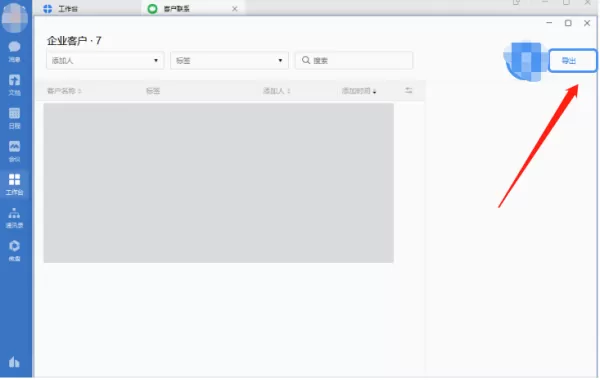Open 会议 (Meetings) in the sidebar
Screen dimensions: 600x380
(x=14, y=152)
